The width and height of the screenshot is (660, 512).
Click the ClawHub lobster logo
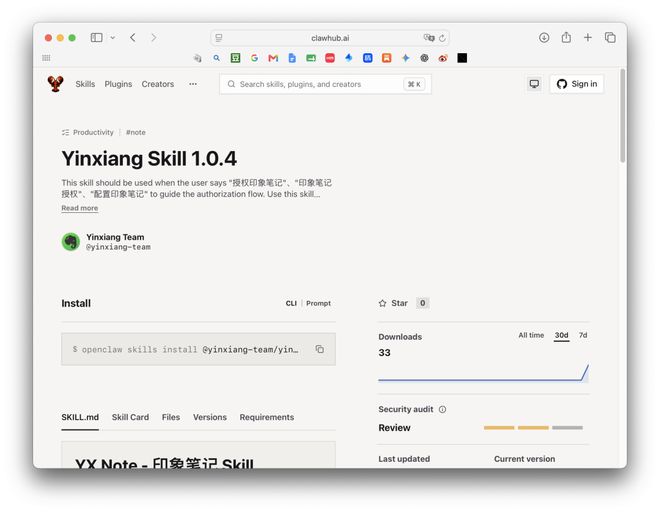click(55, 83)
